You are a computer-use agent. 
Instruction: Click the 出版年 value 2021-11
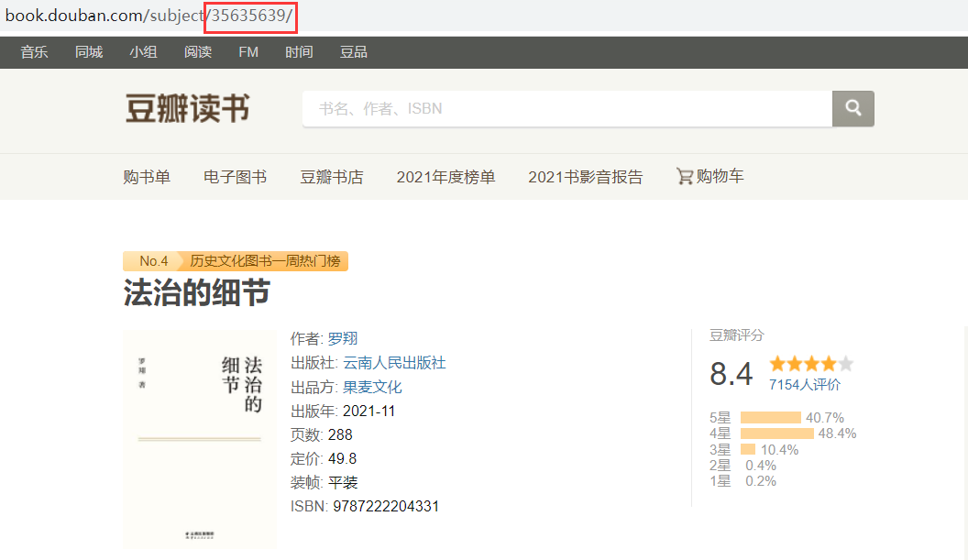368,412
